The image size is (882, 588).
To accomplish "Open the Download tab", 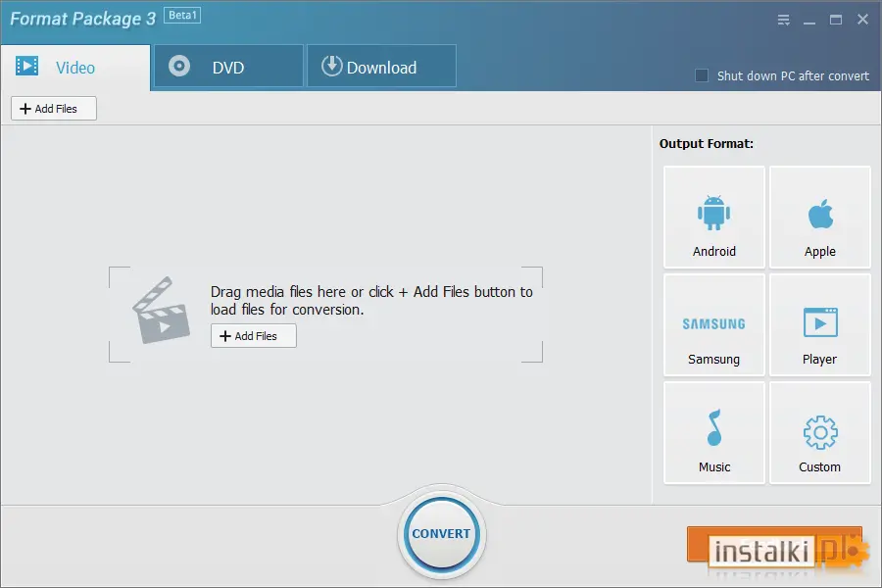I will pos(381,67).
